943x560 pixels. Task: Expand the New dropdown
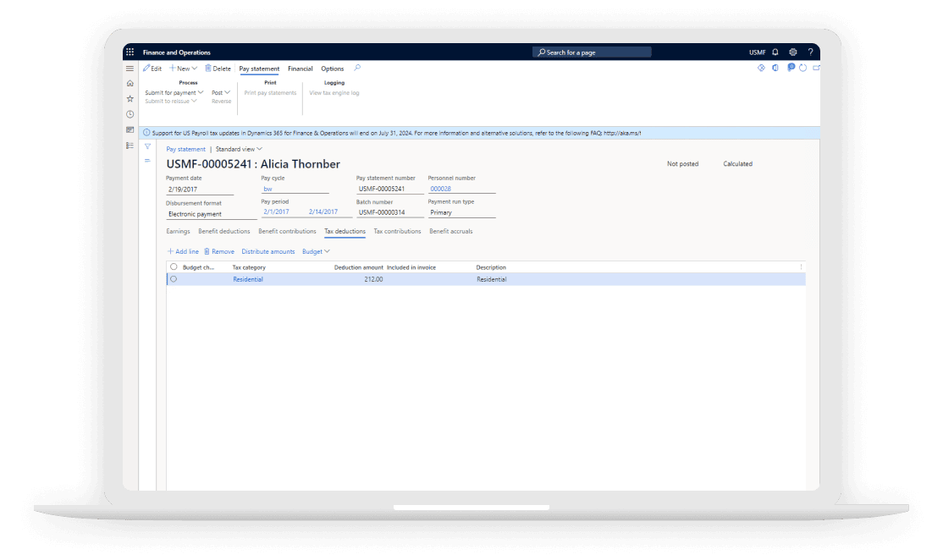point(184,69)
